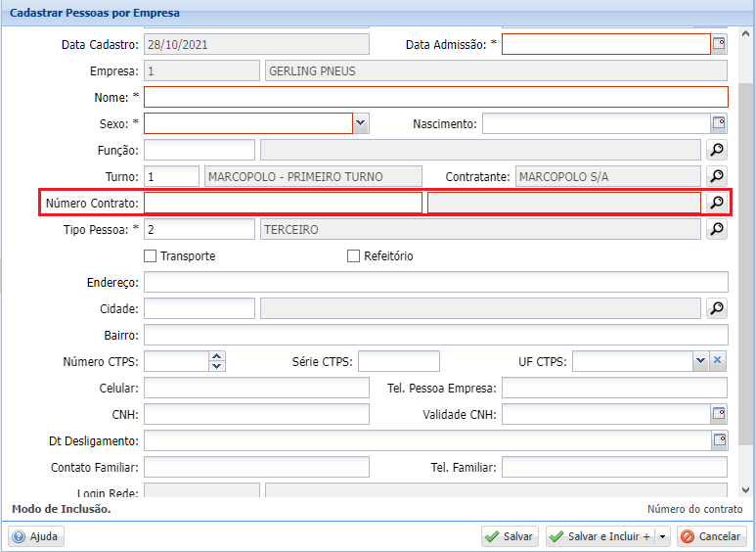The width and height of the screenshot is (756, 552).
Task: Open the Número Contrato search magnifier
Action: [717, 203]
